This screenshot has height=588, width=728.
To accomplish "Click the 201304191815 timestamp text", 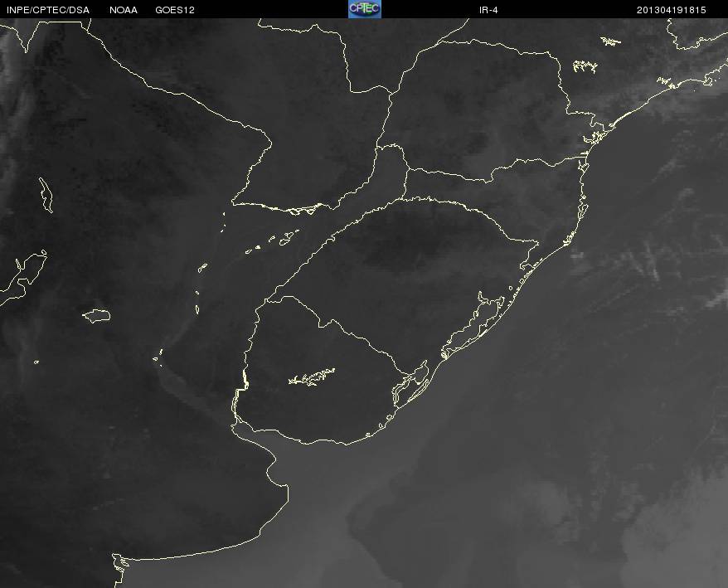I will point(672,10).
